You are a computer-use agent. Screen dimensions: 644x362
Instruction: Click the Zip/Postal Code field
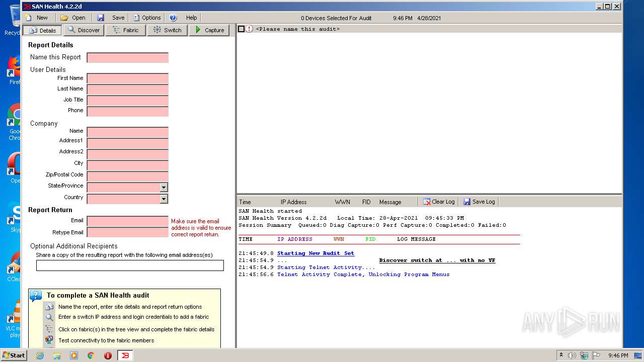128,176
